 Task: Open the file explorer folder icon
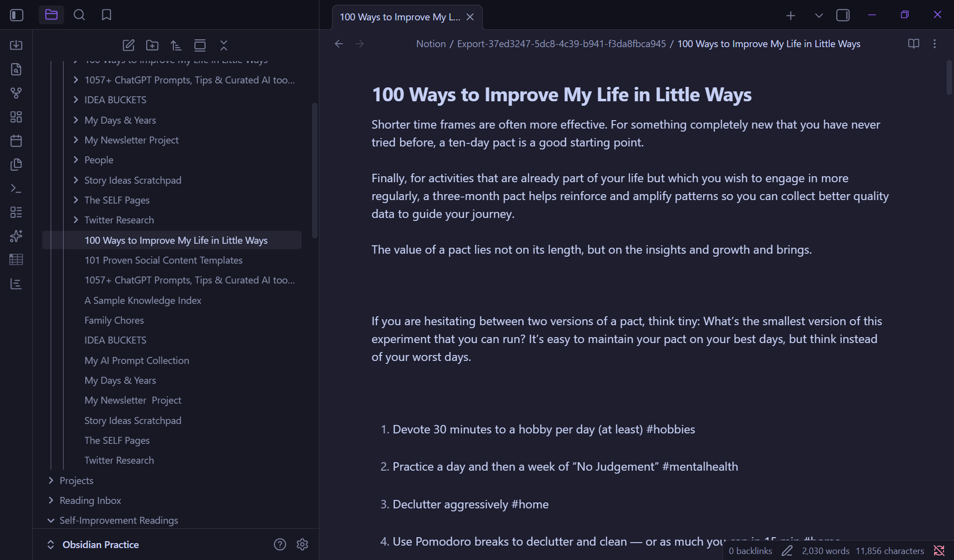51,15
